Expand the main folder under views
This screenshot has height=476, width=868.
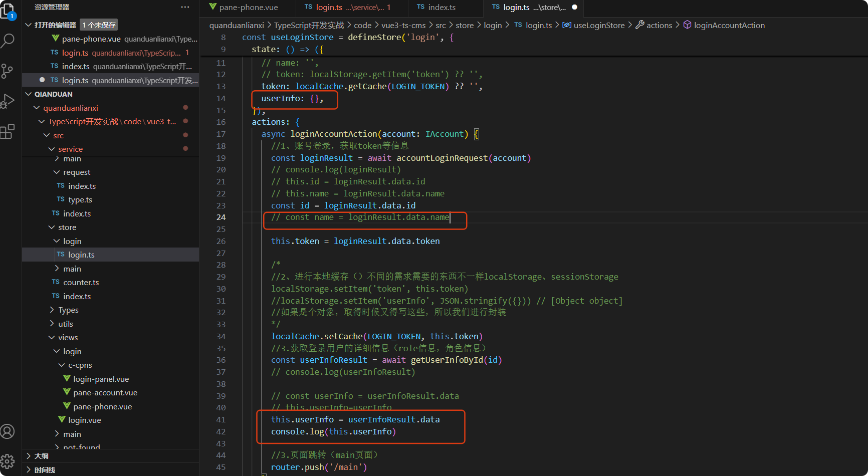click(57, 434)
